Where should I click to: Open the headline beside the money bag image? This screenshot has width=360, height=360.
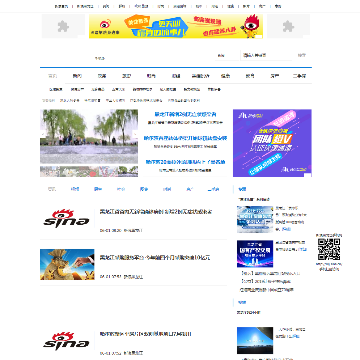click(x=155, y=257)
